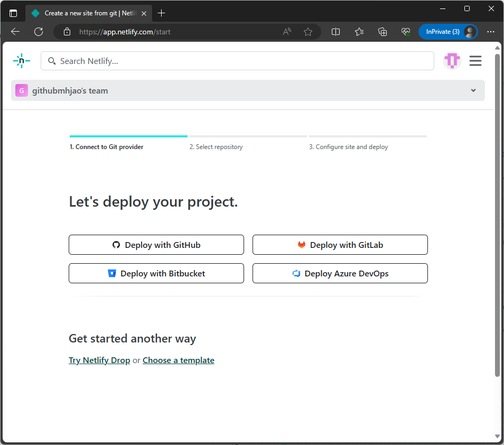Image resolution: width=504 pixels, height=445 pixels.
Task: Minimize the browser window
Action: pos(443,8)
